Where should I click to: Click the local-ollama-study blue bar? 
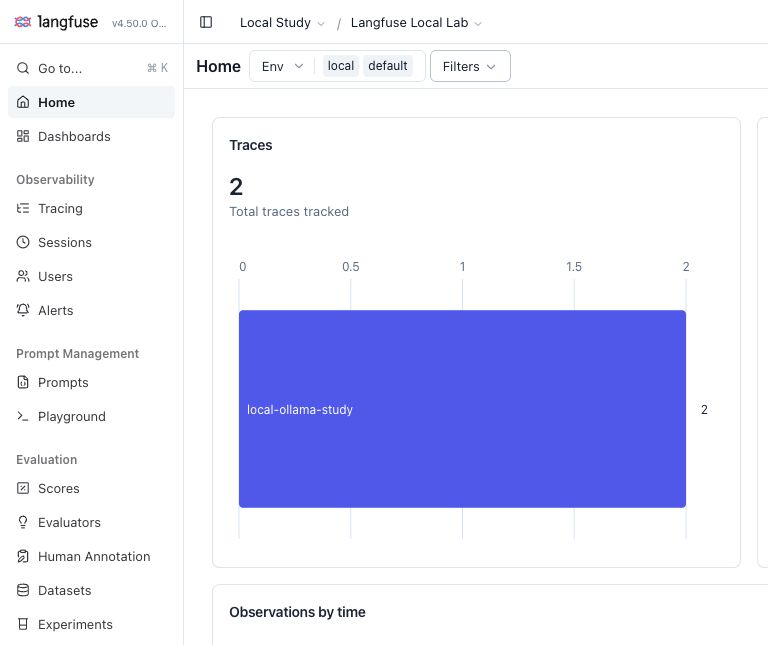click(462, 409)
